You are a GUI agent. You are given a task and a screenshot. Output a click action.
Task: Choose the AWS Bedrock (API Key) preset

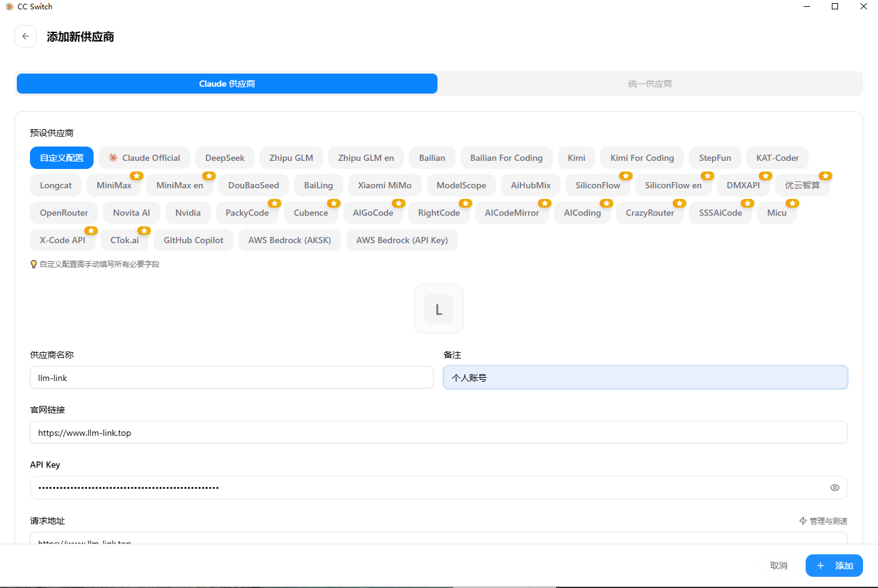click(x=402, y=240)
